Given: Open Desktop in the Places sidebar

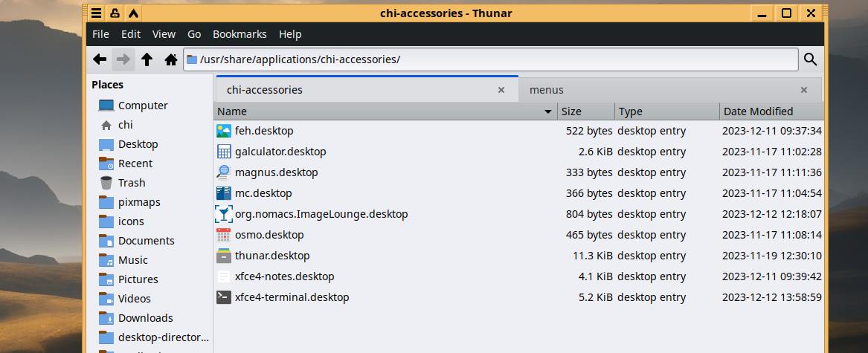Looking at the screenshot, I should tap(138, 144).
